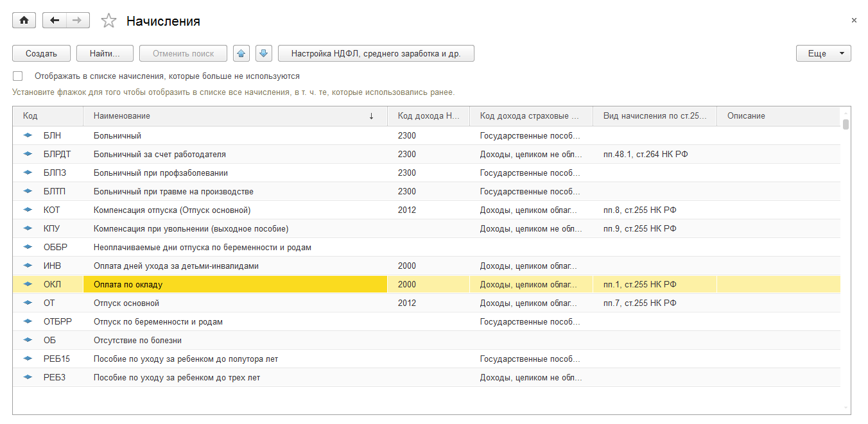Close the Начисления tab with X
Viewport: 868px width, 424px height.
click(x=854, y=21)
